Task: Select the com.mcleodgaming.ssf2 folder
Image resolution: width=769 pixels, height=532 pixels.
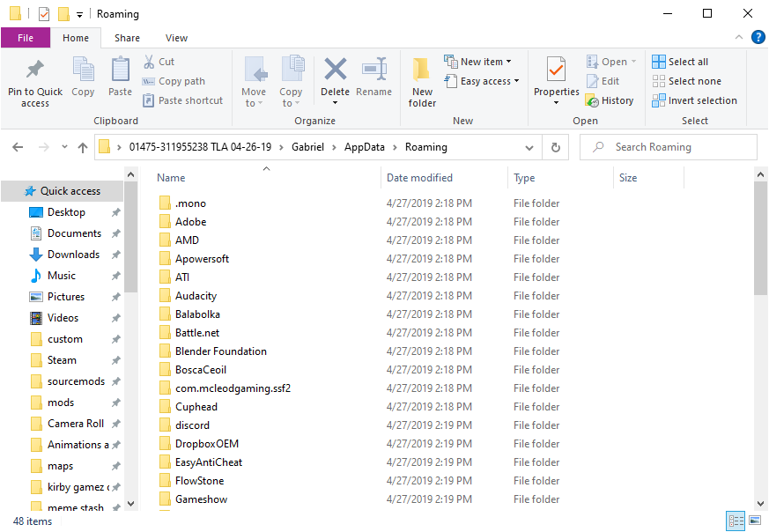Action: [x=233, y=388]
